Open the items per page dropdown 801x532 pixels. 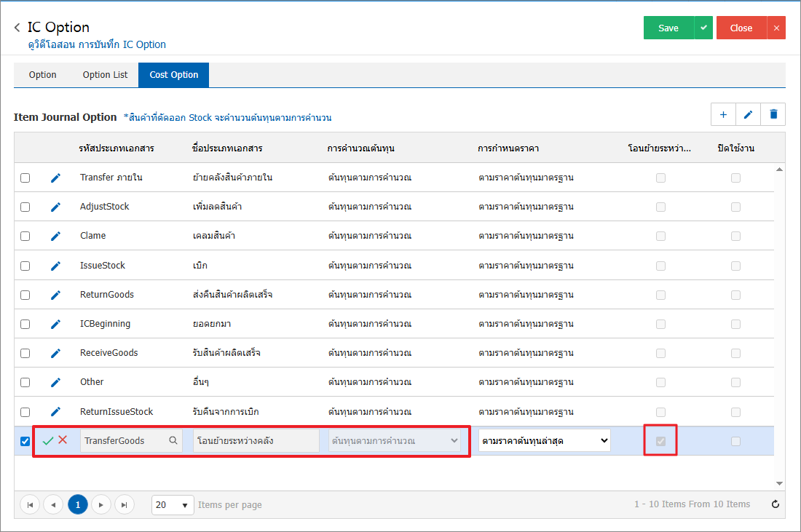(x=173, y=504)
